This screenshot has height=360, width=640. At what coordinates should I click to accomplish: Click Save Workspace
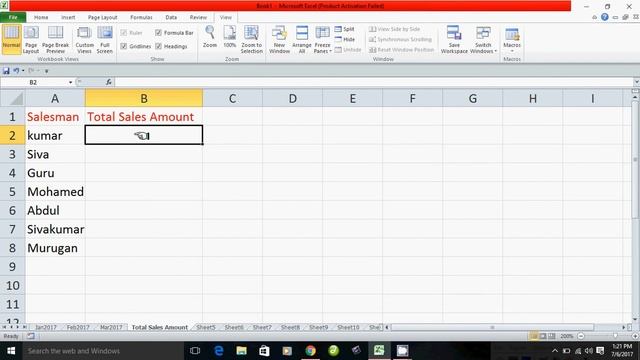click(x=454, y=39)
